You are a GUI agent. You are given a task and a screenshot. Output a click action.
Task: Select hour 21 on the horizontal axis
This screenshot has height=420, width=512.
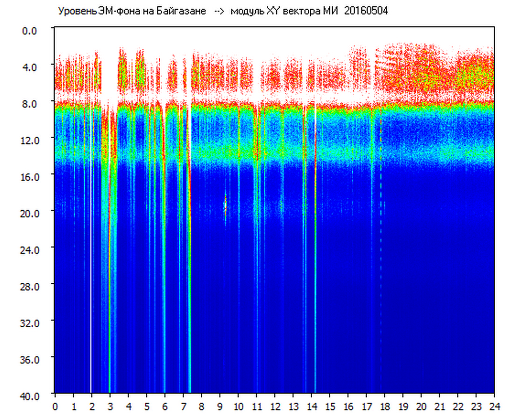click(x=440, y=406)
